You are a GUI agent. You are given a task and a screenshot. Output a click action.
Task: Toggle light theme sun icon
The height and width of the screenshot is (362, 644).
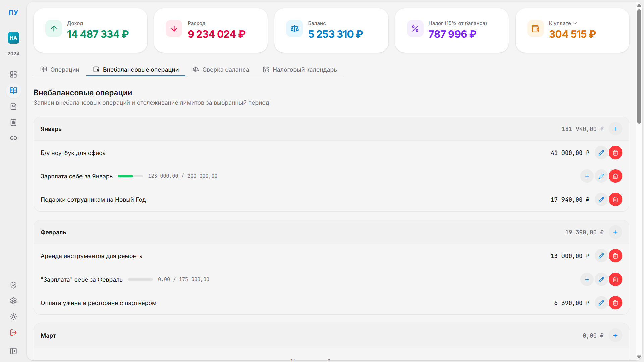pos(13,317)
